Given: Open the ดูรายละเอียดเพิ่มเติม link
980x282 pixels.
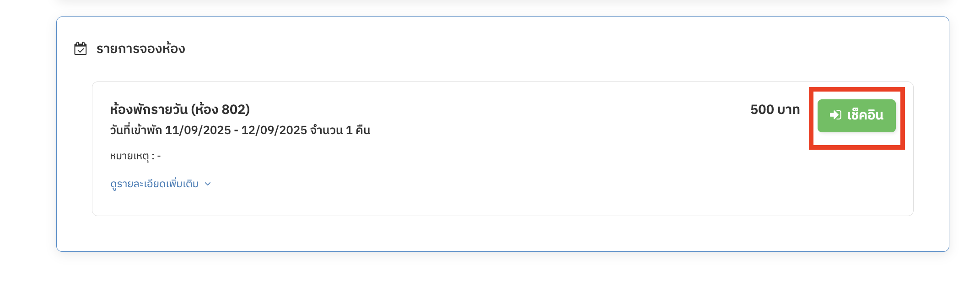Looking at the screenshot, I should [154, 184].
